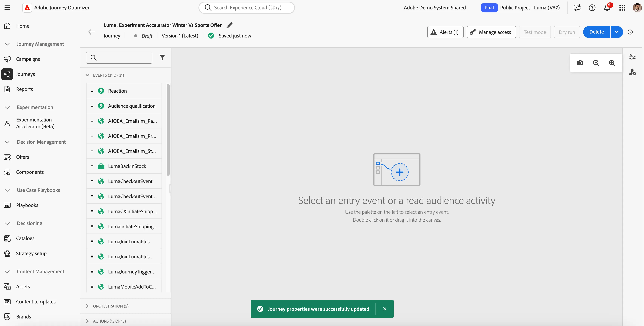The height and width of the screenshot is (326, 644).
Task: Zoom in on the journey canvas
Action: 612,63
